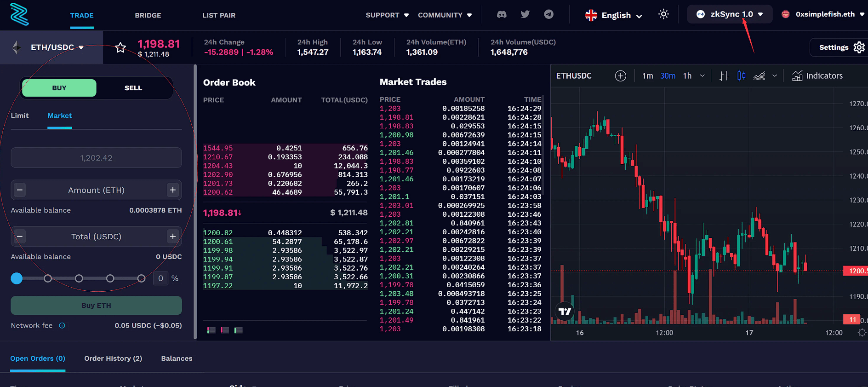Image resolution: width=868 pixels, height=387 pixels.
Task: Increase Total (USDC) with plus button
Action: click(173, 237)
